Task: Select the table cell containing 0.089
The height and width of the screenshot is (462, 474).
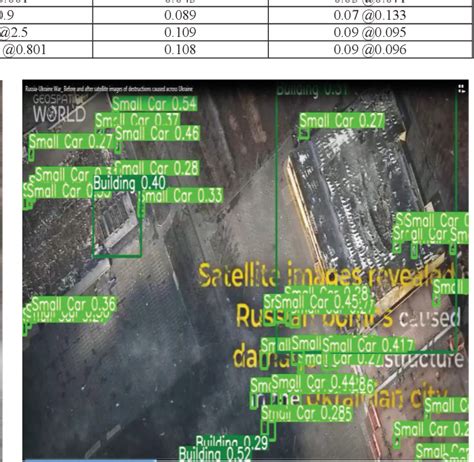Action: coord(180,15)
